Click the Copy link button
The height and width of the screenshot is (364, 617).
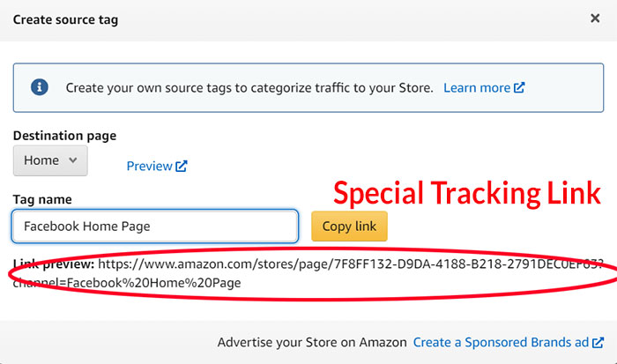349,227
